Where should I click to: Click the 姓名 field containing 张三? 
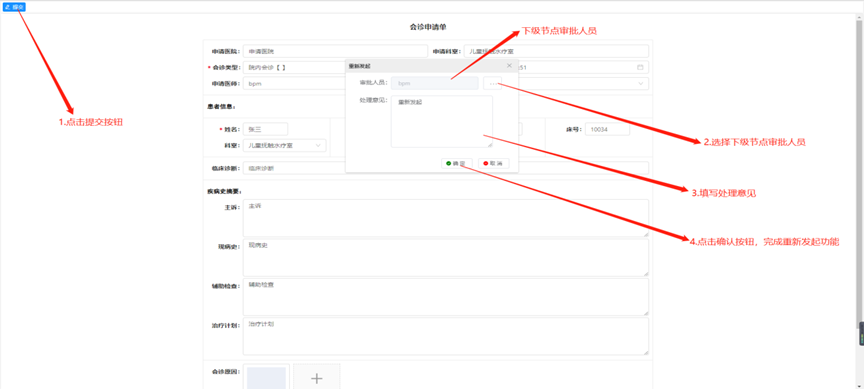point(266,129)
